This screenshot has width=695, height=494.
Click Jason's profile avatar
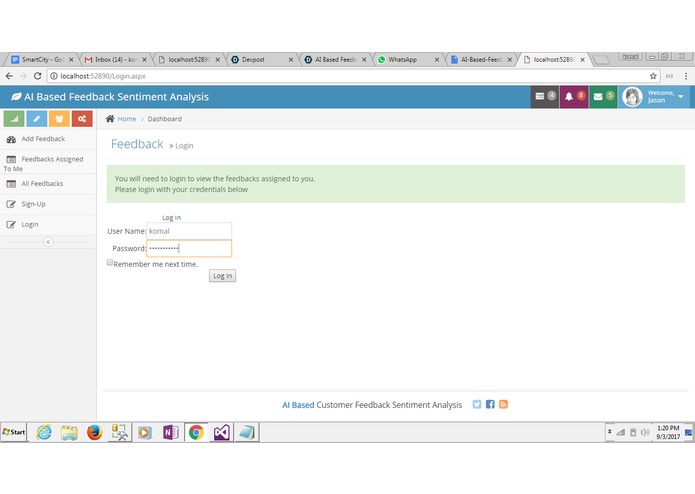632,97
